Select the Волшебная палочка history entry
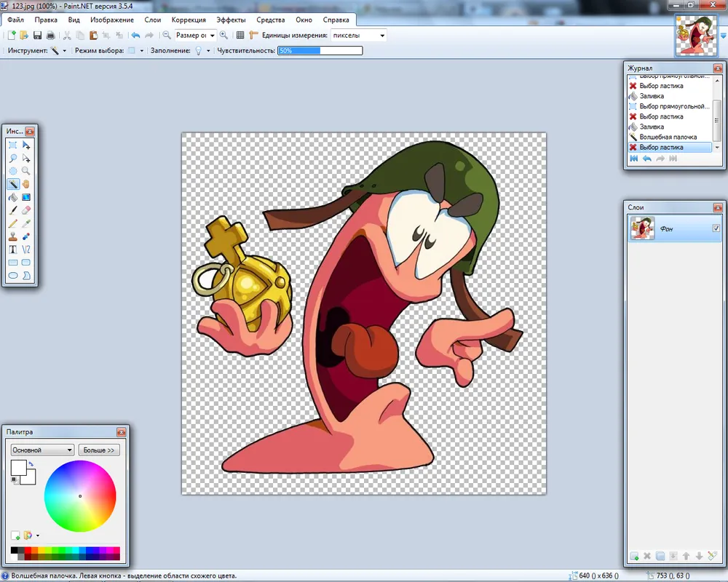728x582 pixels. click(668, 137)
